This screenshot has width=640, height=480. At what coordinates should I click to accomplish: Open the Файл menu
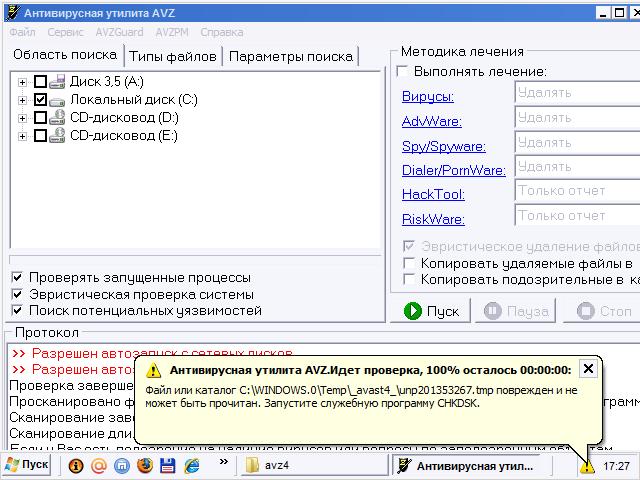22,32
